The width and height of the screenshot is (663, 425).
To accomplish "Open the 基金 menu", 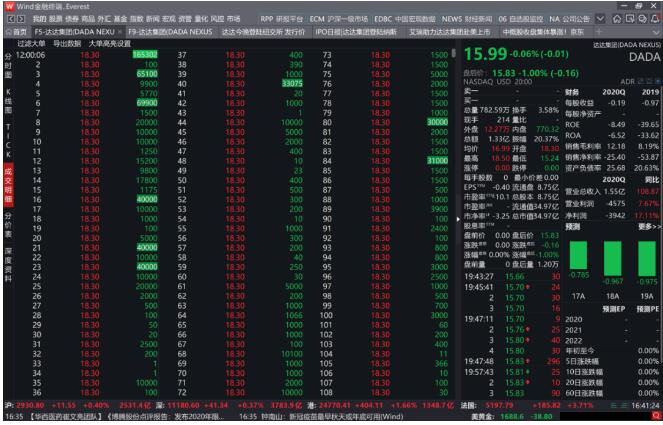I will (121, 19).
